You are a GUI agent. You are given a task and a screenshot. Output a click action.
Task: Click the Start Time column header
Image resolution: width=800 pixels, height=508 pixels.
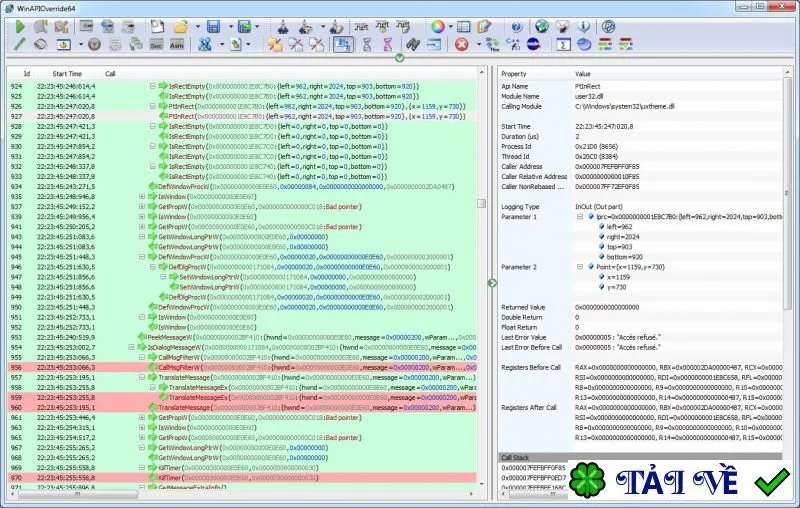[67, 74]
